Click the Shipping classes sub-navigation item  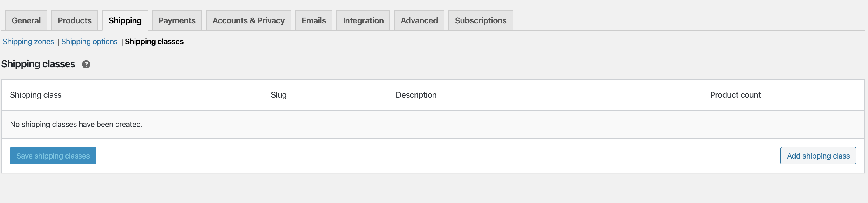click(154, 42)
